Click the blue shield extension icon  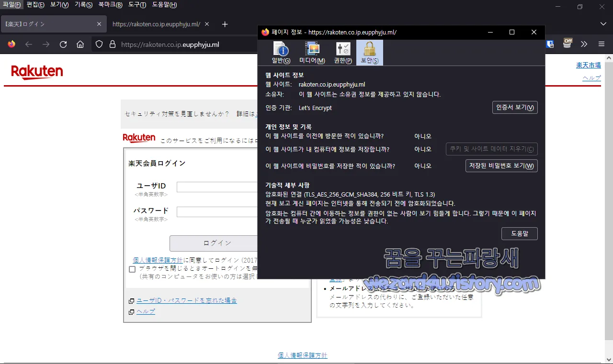tap(550, 44)
